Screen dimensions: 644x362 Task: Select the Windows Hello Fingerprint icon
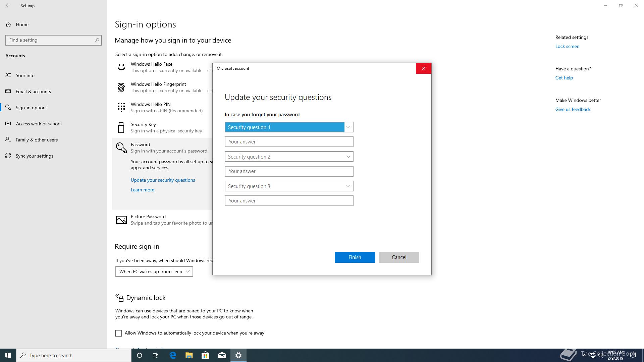click(x=121, y=87)
